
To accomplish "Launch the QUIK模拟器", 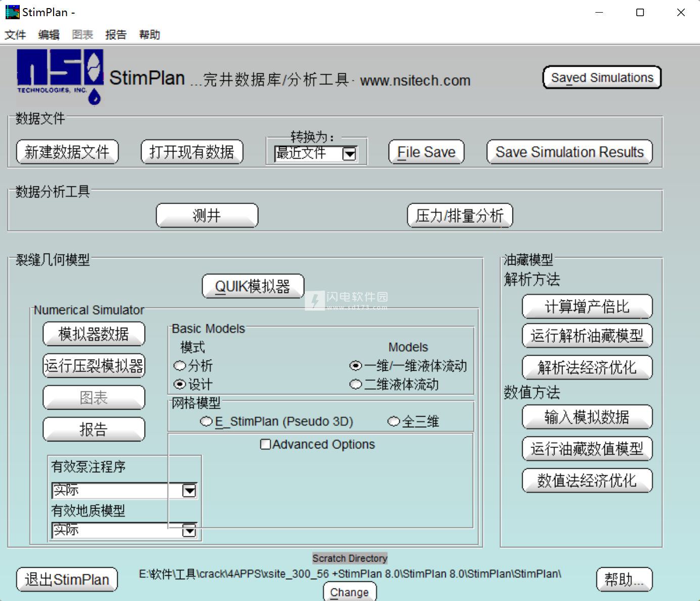I will click(253, 286).
